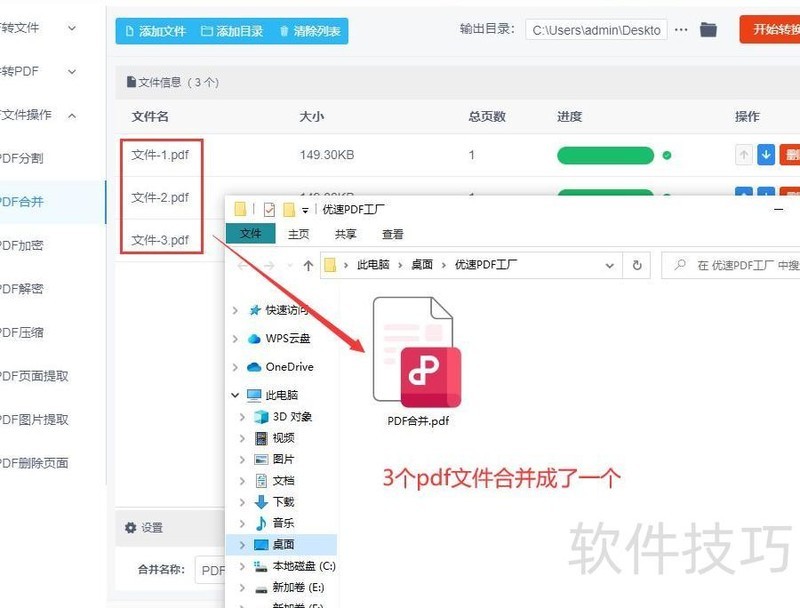The height and width of the screenshot is (608, 800).
Task: Collapse the PDF文件操作 sidebar section
Action: [70, 115]
